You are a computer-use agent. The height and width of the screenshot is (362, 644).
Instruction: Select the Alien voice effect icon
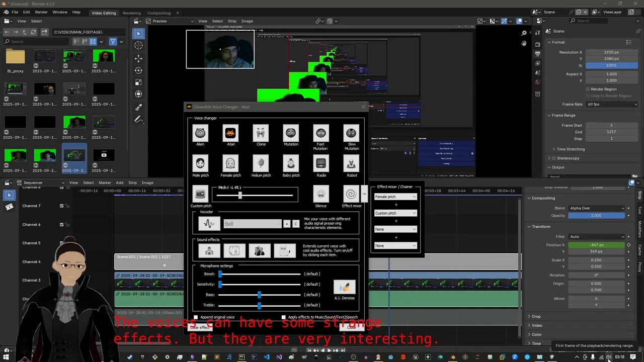point(200,133)
